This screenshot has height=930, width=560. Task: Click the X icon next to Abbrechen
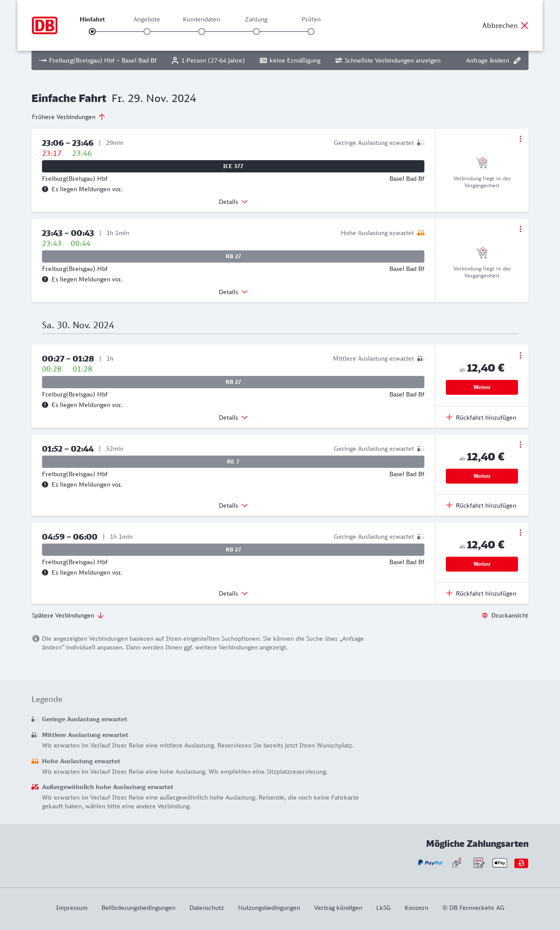[x=525, y=25]
